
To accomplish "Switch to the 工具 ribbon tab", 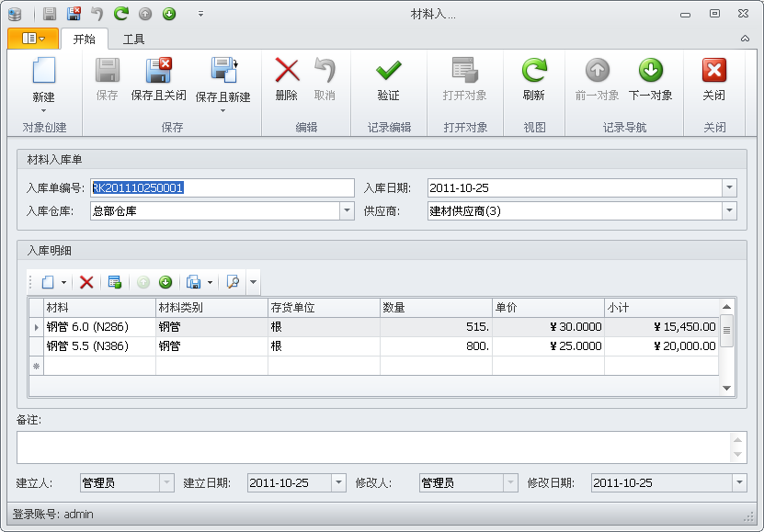I will pyautogui.click(x=133, y=39).
